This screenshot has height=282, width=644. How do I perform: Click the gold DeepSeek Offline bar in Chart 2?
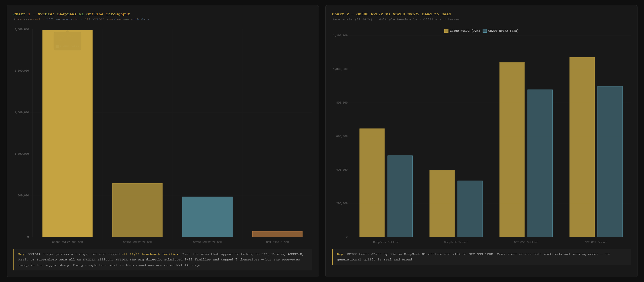click(372, 183)
